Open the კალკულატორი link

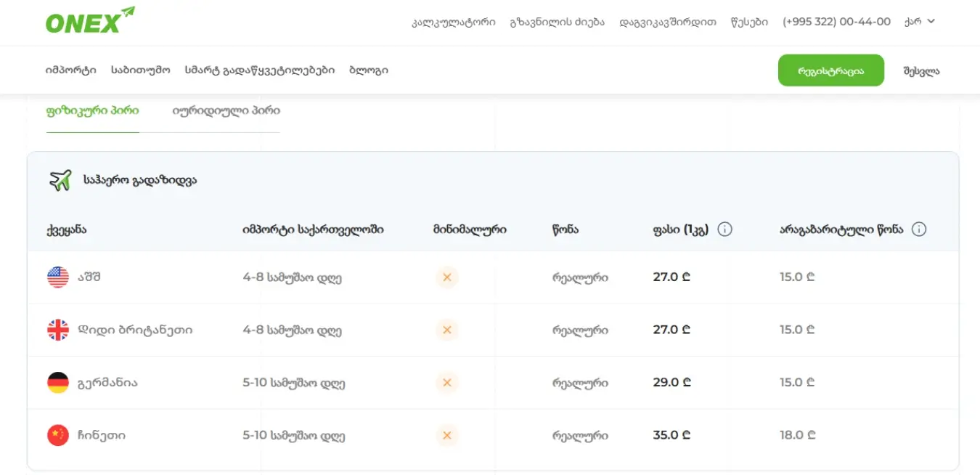point(454,22)
